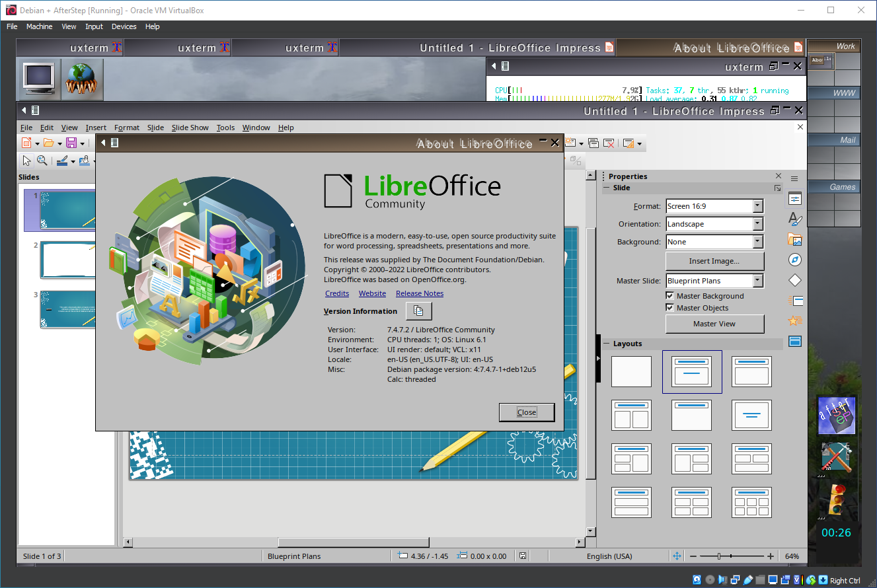Open the Slide Show menu
The height and width of the screenshot is (588, 877).
click(190, 128)
